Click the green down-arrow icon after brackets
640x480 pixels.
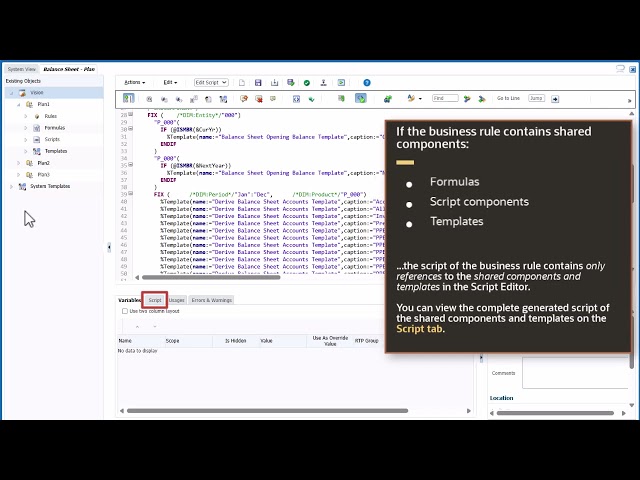311,99
